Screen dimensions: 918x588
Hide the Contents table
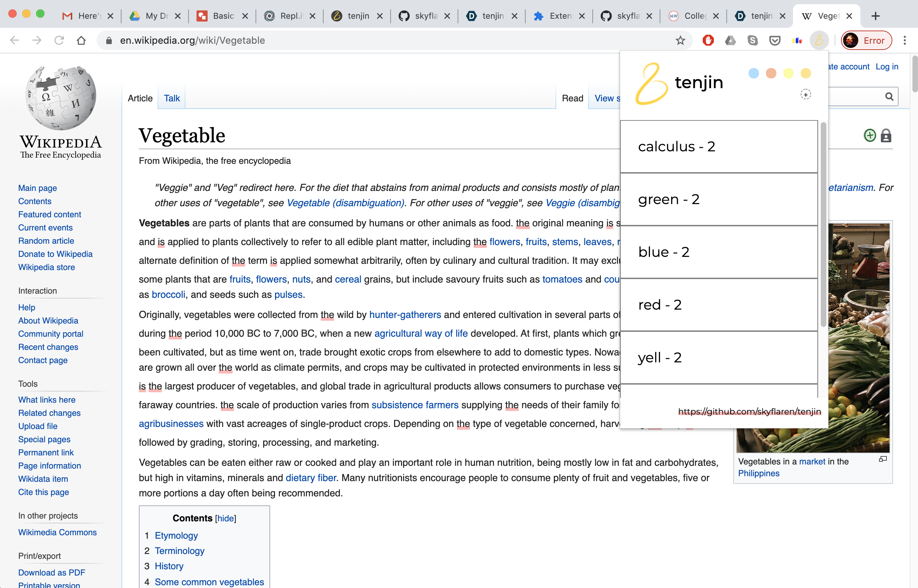click(x=225, y=518)
